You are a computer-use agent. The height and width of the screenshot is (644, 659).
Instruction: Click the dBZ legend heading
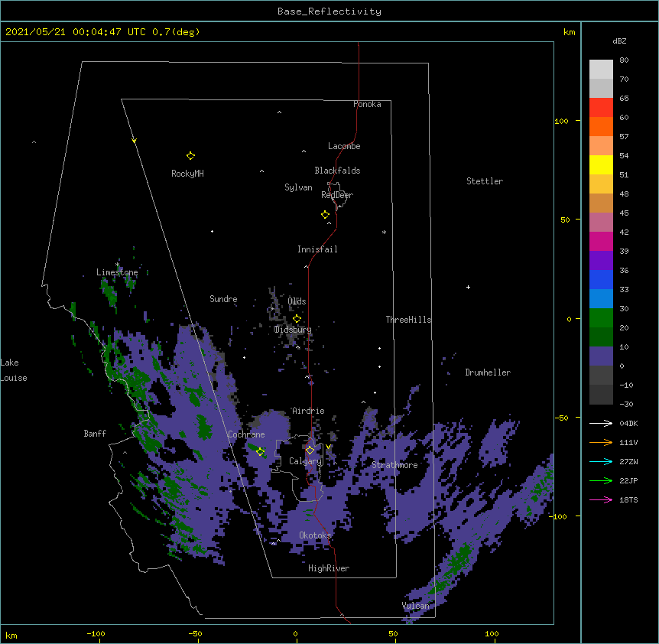point(619,41)
